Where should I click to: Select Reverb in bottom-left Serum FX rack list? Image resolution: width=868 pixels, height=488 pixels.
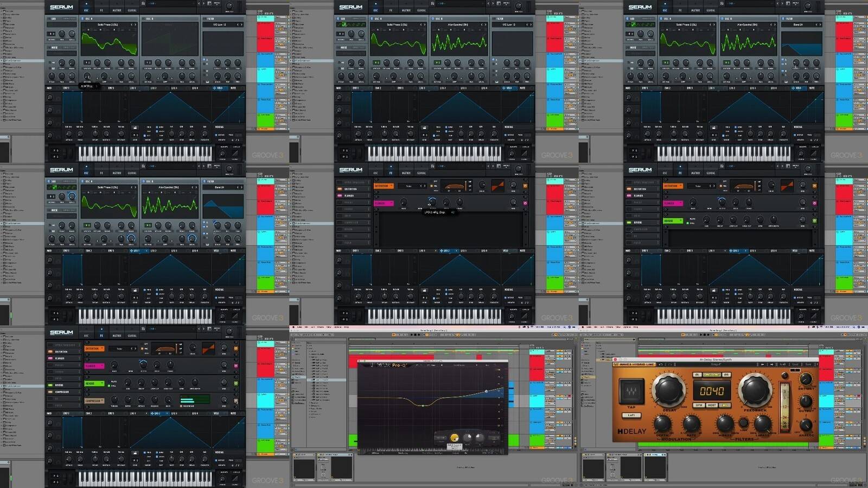click(64, 385)
